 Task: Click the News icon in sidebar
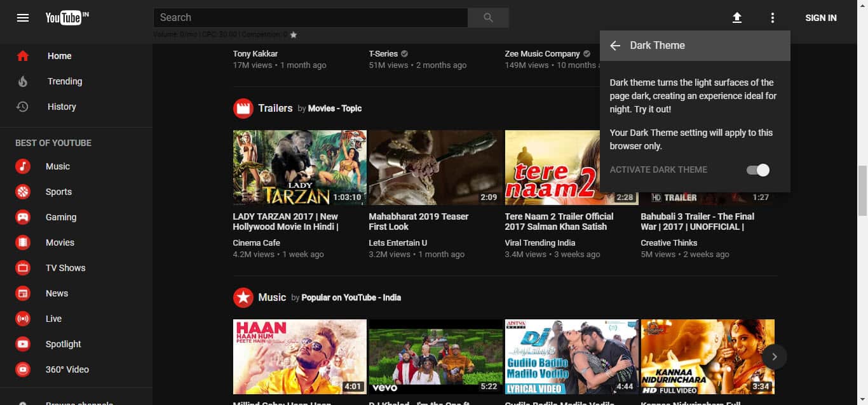coord(23,293)
